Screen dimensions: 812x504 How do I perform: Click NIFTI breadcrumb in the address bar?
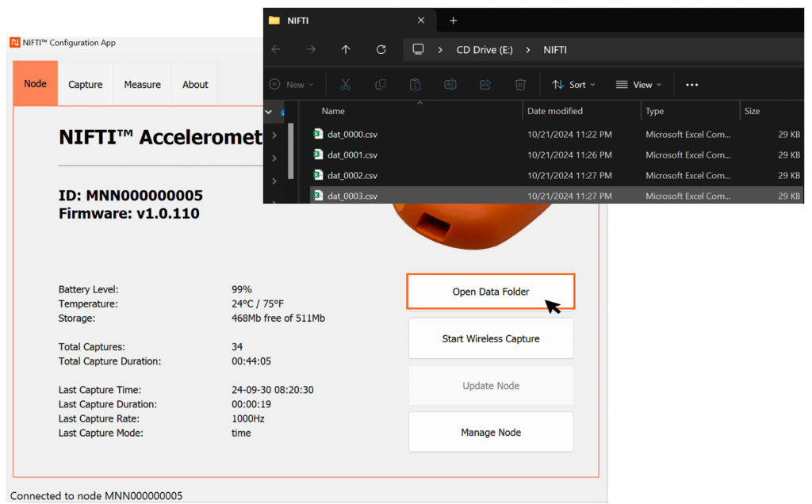pos(554,50)
